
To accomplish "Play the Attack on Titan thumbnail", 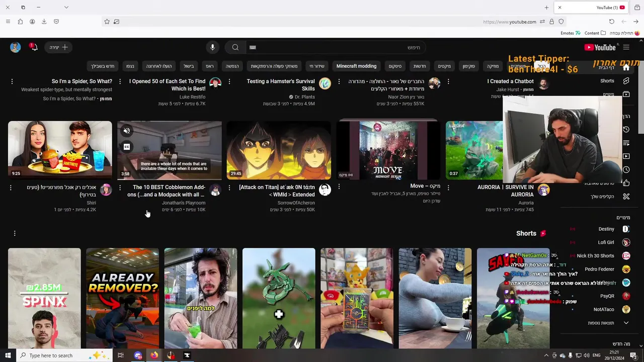I will click(279, 150).
